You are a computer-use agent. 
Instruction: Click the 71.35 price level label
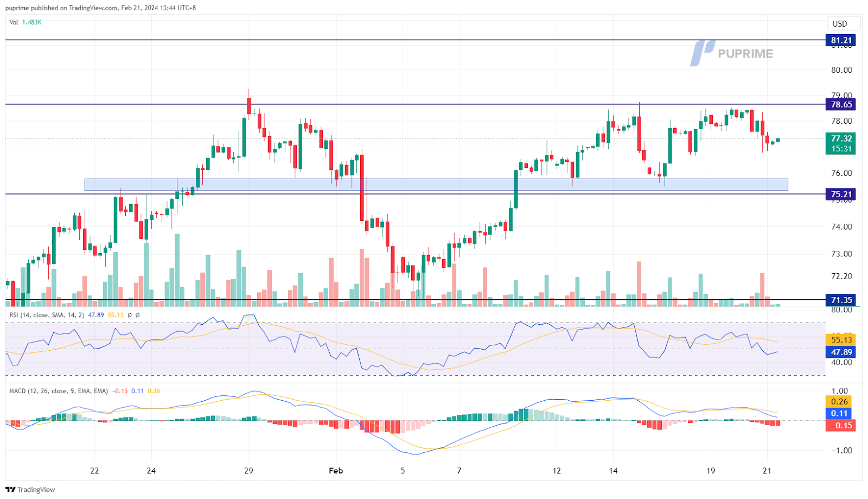point(841,300)
